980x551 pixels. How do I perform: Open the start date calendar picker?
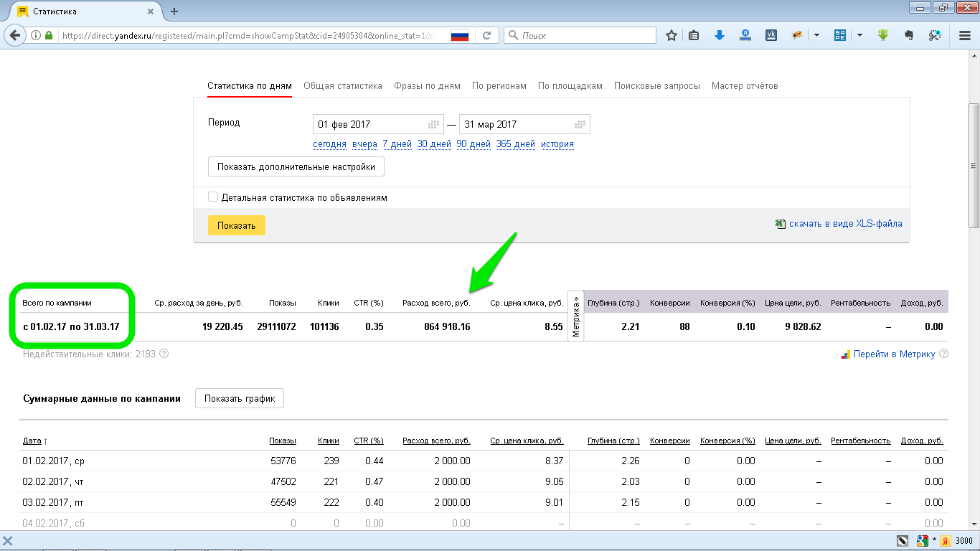tap(433, 124)
